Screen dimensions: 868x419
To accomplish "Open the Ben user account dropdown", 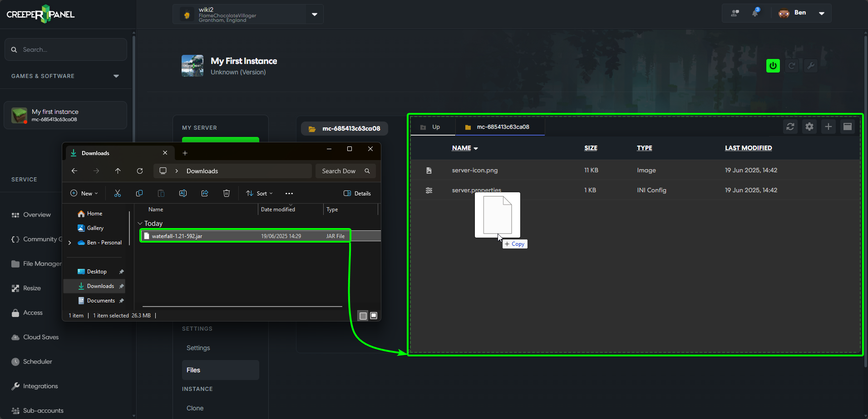I will [x=822, y=13].
